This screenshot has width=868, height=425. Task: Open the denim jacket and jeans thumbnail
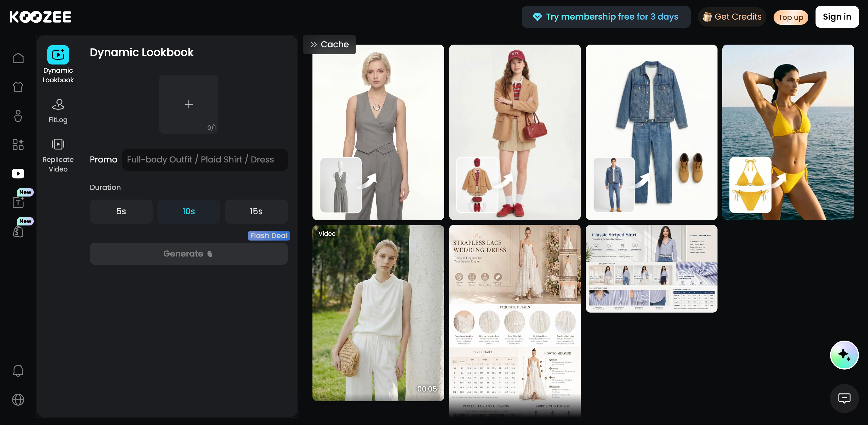coord(651,132)
